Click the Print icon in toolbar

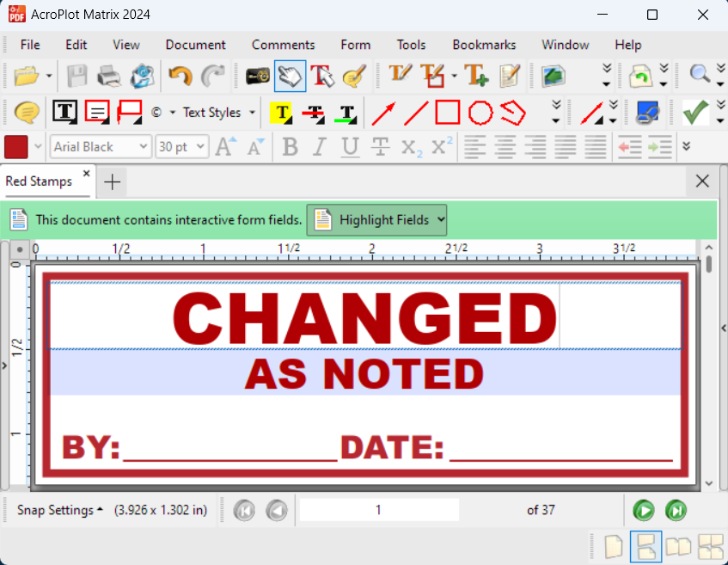coord(109,77)
